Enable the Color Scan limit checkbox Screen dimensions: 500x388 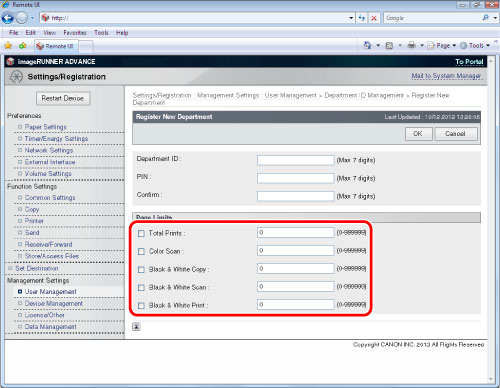coord(141,251)
